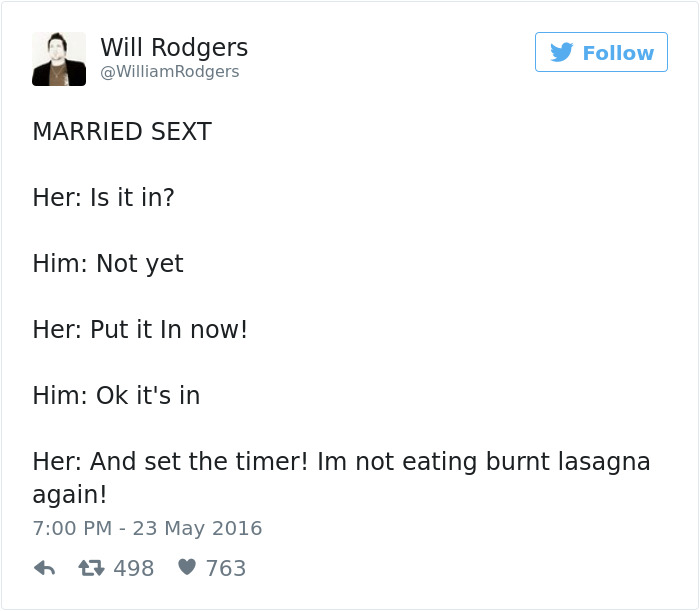The width and height of the screenshot is (700, 611).
Task: Click the reply arrow icon
Action: tap(45, 568)
